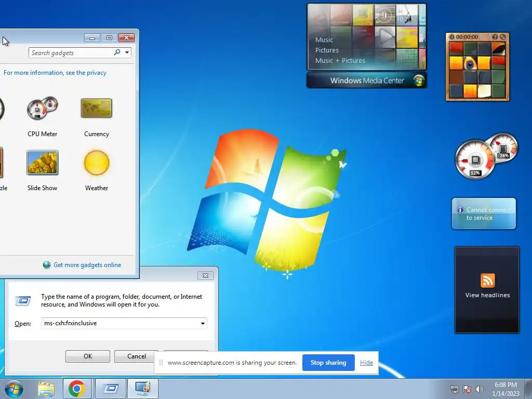Switch to the Run dialog taskbar button
532x399 pixels.
click(111, 389)
